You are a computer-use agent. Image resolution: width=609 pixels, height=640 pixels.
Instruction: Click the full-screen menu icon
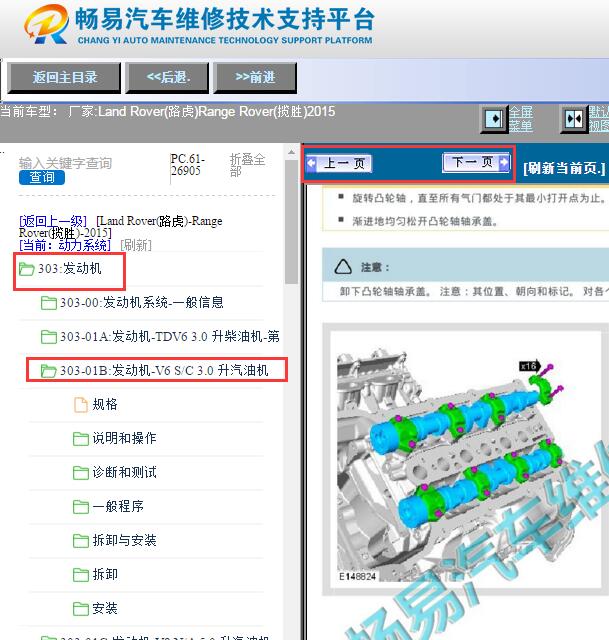(494, 119)
